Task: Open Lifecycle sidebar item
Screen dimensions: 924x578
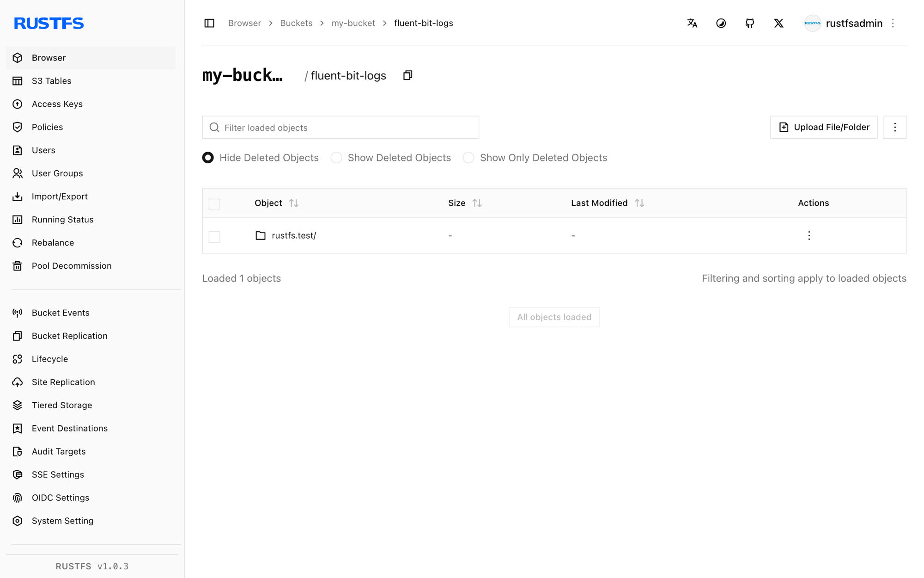Action: click(91, 359)
